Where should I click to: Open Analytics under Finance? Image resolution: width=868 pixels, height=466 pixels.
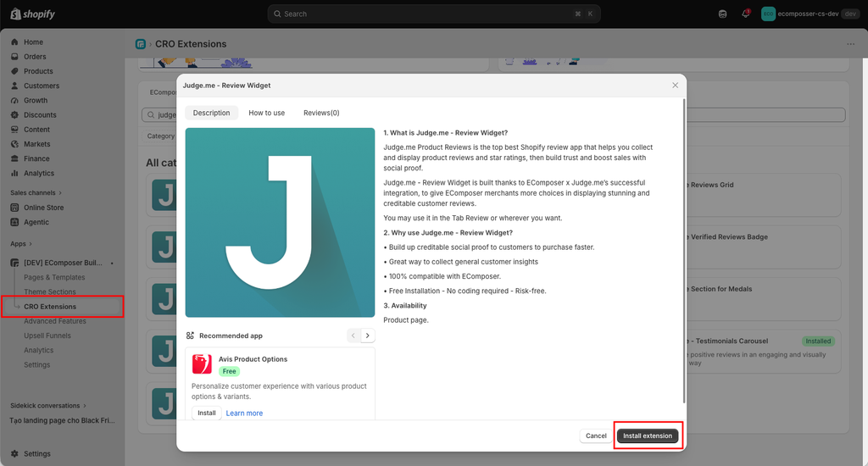tap(39, 173)
